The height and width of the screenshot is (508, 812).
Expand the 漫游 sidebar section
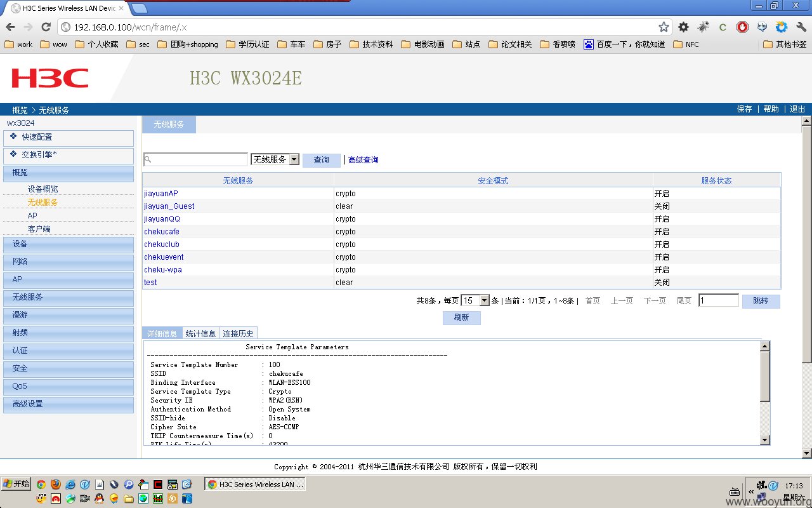69,316
